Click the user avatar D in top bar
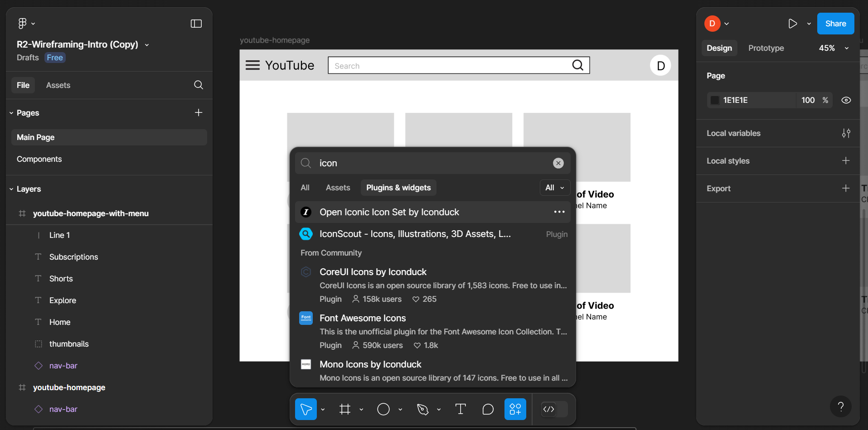This screenshot has width=868, height=430. click(712, 24)
